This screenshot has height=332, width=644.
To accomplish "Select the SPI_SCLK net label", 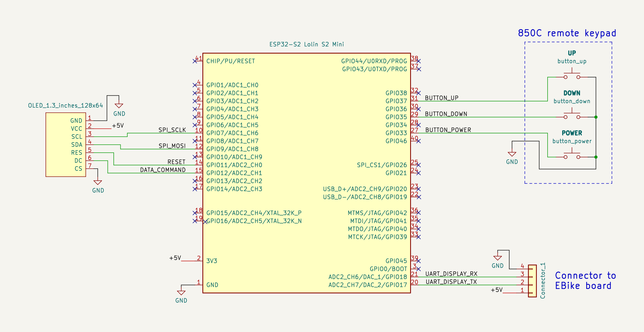I will (x=172, y=130).
